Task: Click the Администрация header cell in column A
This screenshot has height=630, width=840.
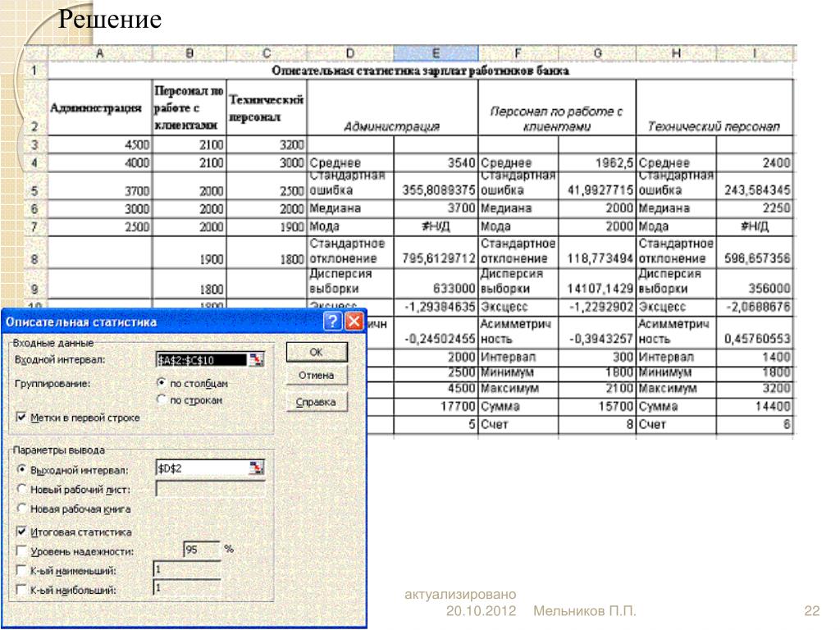Action: (x=100, y=107)
